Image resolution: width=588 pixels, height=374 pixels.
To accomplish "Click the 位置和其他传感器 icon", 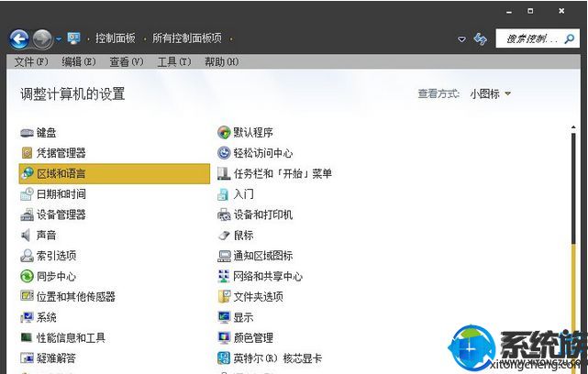I will point(27,296).
